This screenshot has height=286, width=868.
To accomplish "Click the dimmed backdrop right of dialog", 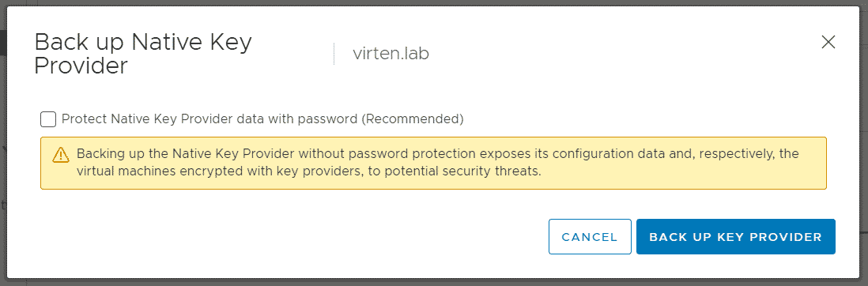I will (x=865, y=143).
